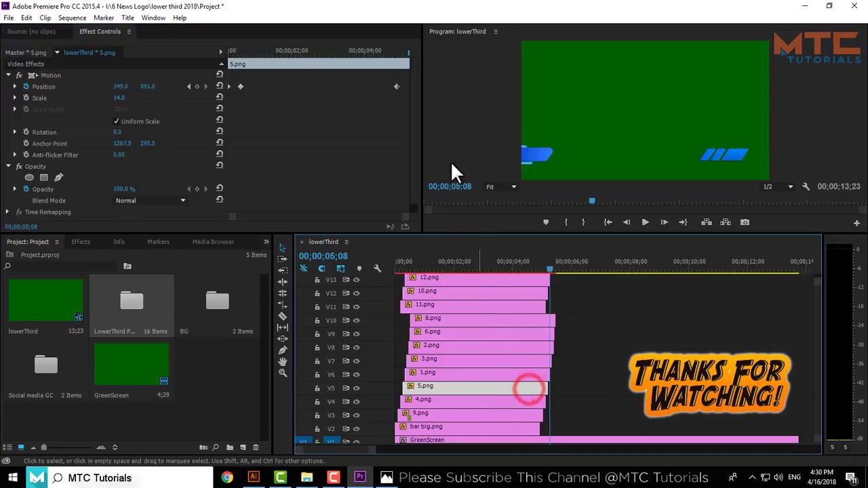Open the Sequence menu
Viewport: 868px width, 488px height.
(x=72, y=18)
